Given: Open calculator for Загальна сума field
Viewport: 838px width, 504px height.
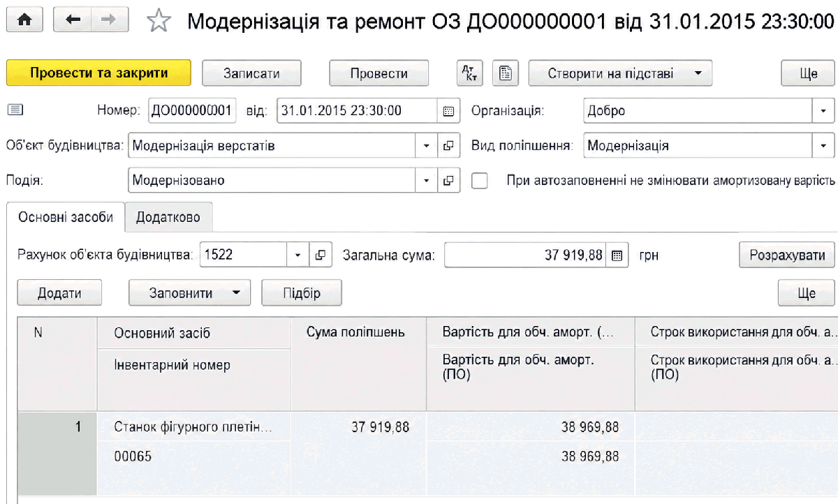Looking at the screenshot, I should [x=617, y=255].
